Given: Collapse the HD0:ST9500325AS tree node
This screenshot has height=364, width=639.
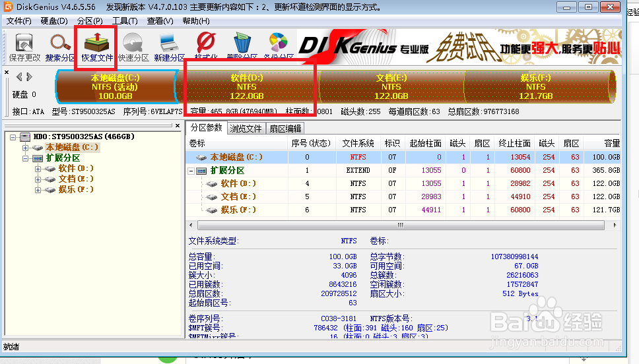Looking at the screenshot, I should 13,137.
